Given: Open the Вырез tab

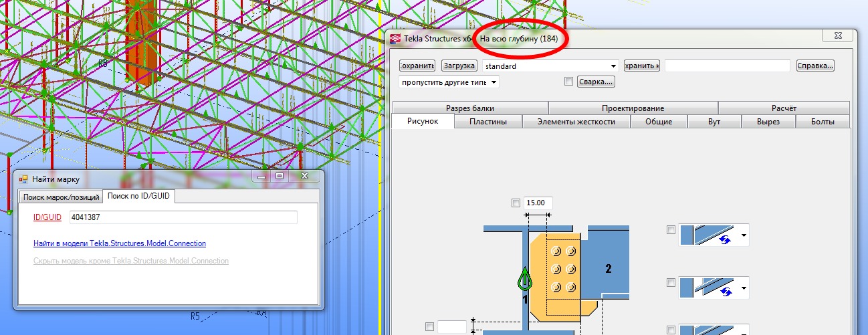Looking at the screenshot, I should (x=768, y=122).
